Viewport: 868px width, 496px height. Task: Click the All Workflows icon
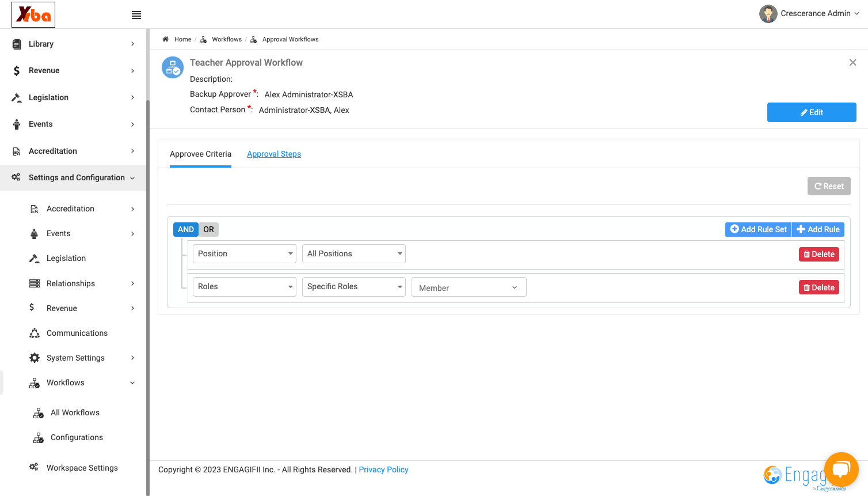[x=39, y=413]
